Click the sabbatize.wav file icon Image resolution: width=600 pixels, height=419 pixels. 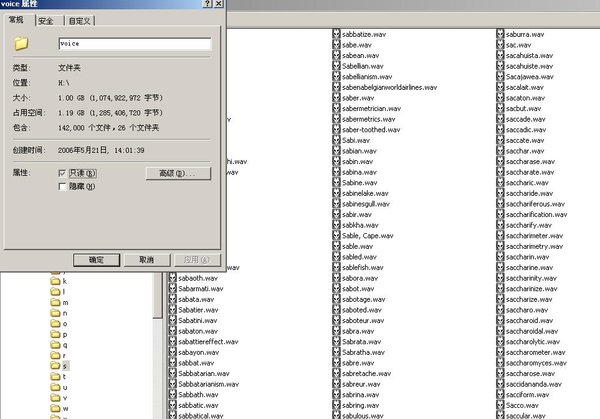(336, 34)
